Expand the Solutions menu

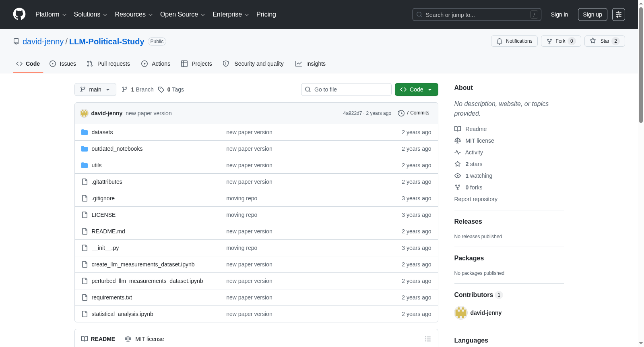91,15
